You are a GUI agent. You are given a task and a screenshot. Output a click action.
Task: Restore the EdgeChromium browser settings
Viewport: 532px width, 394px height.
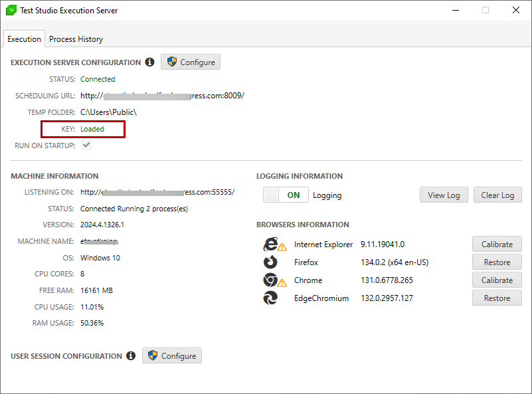[497, 298]
